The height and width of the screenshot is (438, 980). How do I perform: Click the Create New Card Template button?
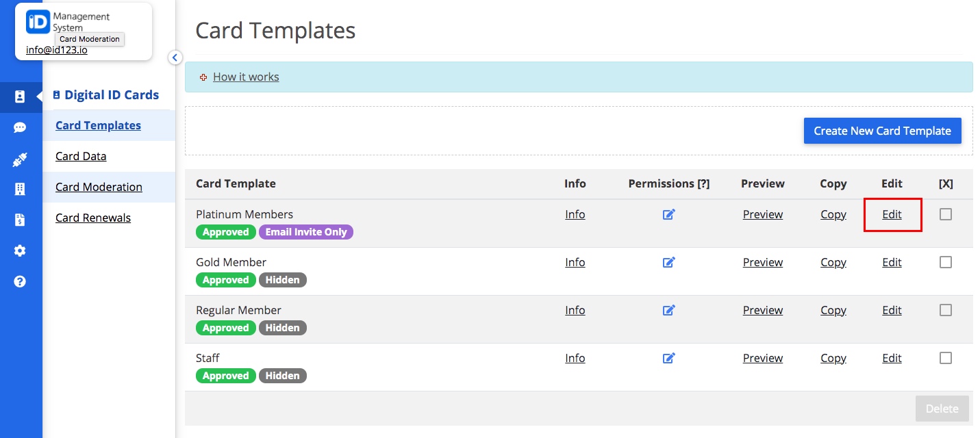click(x=882, y=131)
